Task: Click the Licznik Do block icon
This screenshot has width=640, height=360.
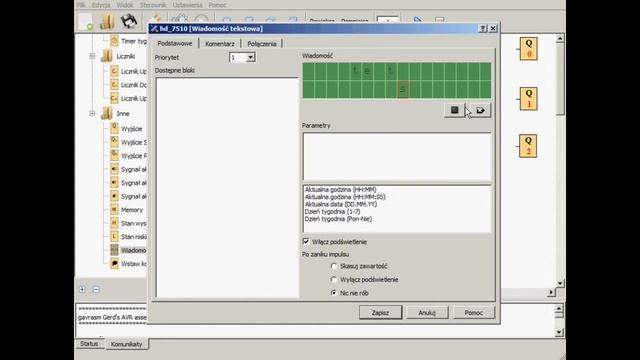Action: tap(114, 84)
